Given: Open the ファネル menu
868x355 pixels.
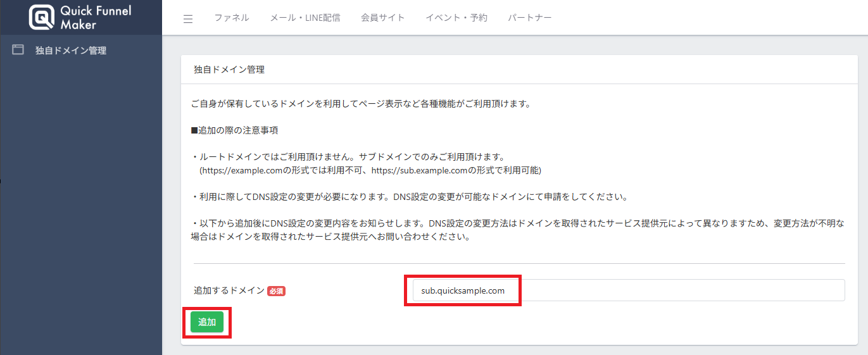Looking at the screenshot, I should pyautogui.click(x=231, y=18).
